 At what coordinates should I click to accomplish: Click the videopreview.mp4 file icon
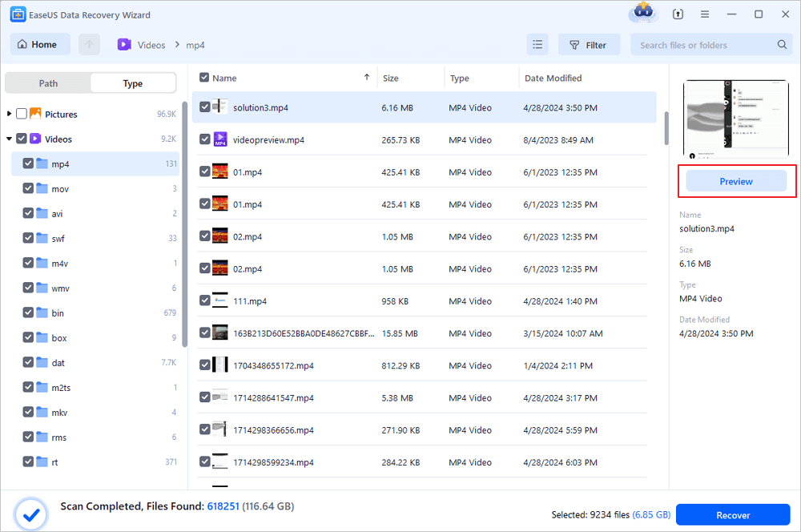220,139
